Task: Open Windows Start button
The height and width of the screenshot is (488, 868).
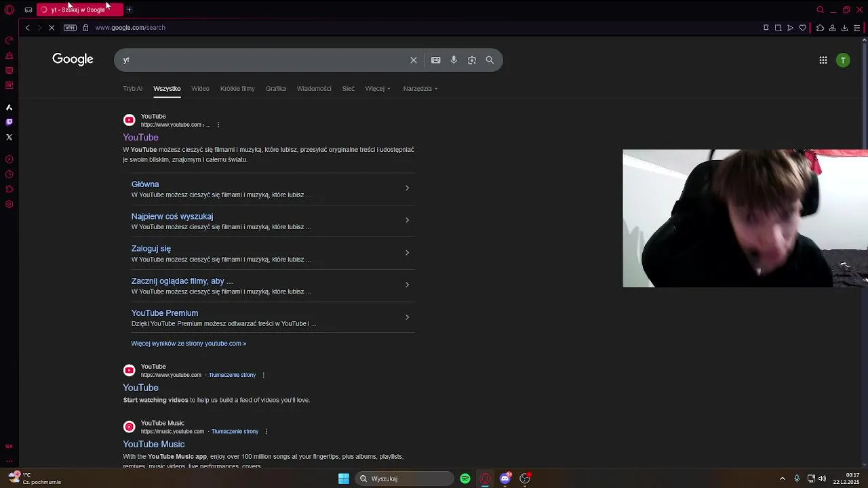Action: point(344,479)
